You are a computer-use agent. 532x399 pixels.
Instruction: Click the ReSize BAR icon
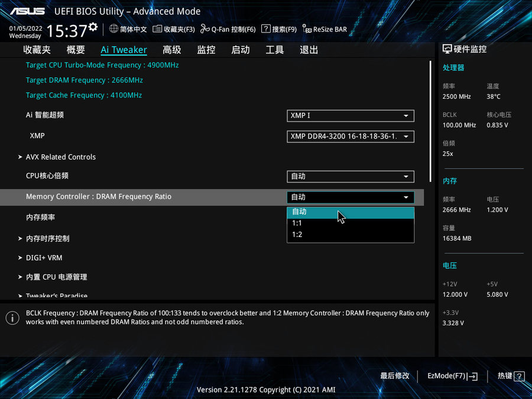tap(307, 29)
